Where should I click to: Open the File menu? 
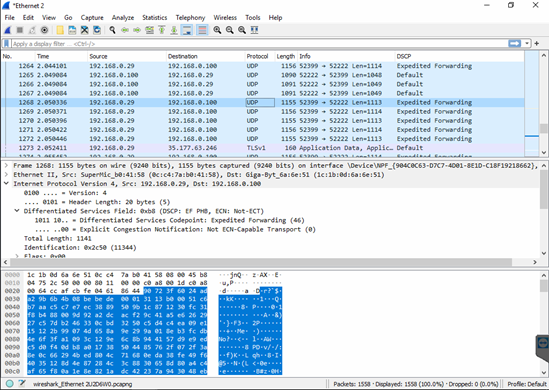click(x=9, y=18)
